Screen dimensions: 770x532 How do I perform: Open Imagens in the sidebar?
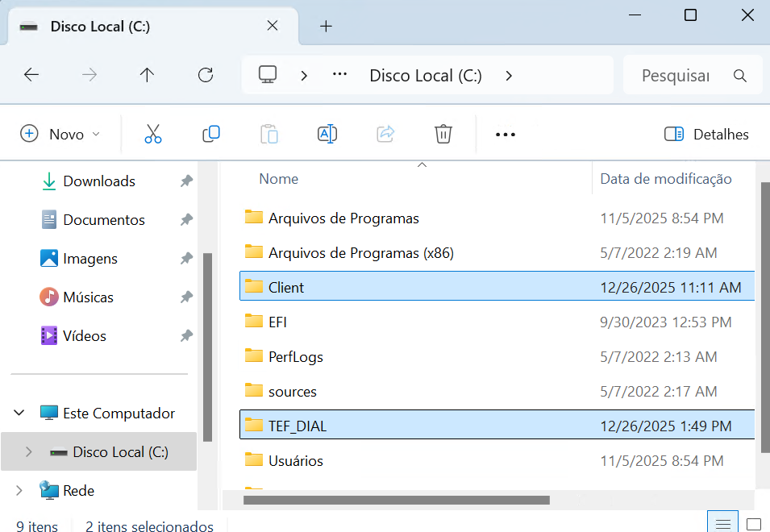coord(90,258)
